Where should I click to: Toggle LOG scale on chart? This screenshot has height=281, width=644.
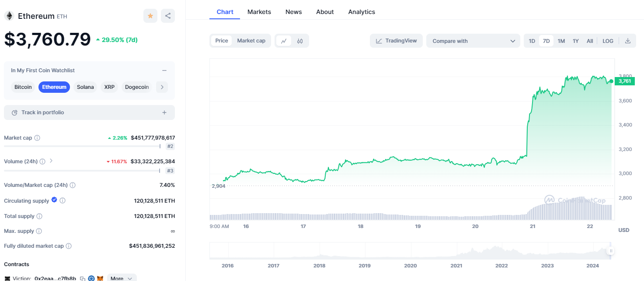coord(608,41)
